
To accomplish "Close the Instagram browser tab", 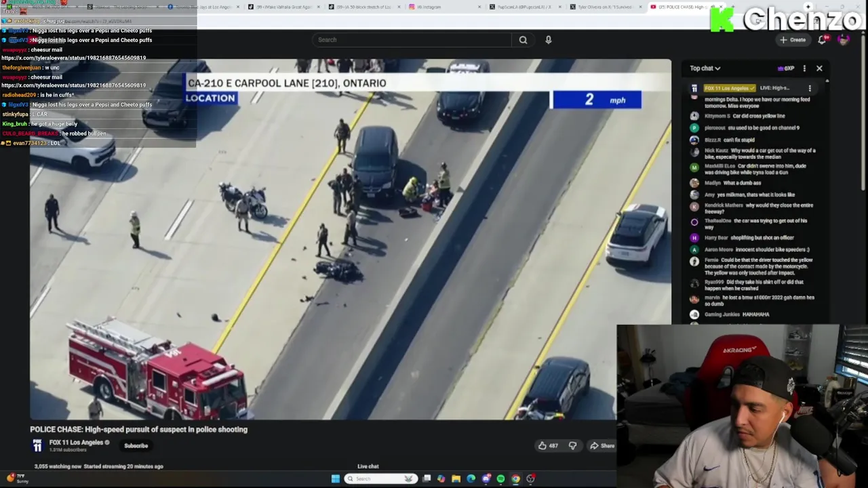I will (480, 7).
